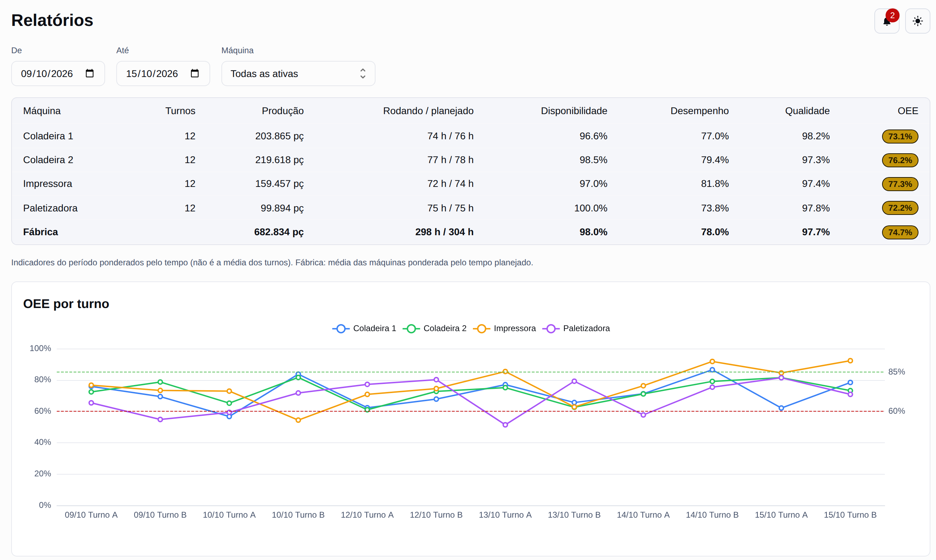
Task: Click the Relatórios page heading
Action: [52, 20]
